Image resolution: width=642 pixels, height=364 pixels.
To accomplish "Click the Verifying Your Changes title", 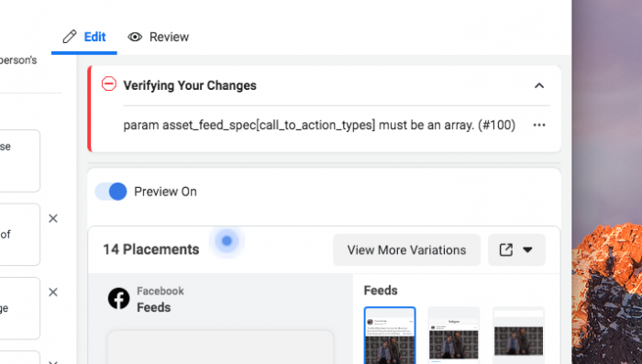I will click(x=190, y=85).
